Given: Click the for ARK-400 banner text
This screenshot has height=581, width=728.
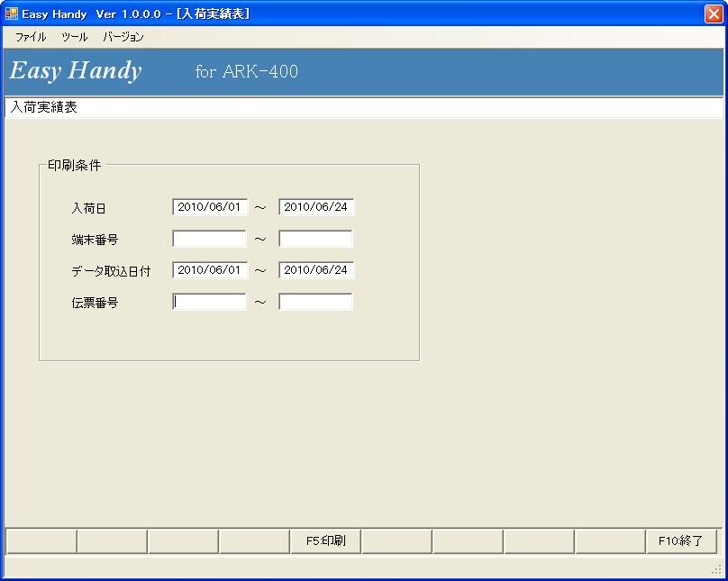Looking at the screenshot, I should (x=247, y=71).
